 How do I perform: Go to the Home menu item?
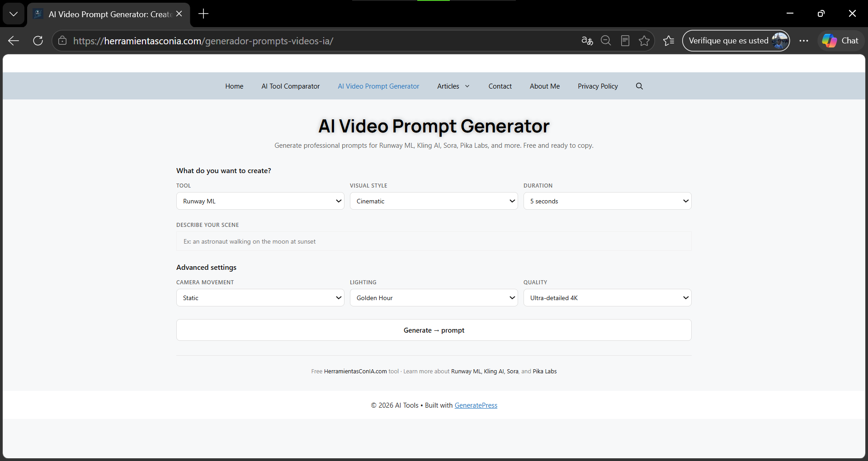point(234,86)
